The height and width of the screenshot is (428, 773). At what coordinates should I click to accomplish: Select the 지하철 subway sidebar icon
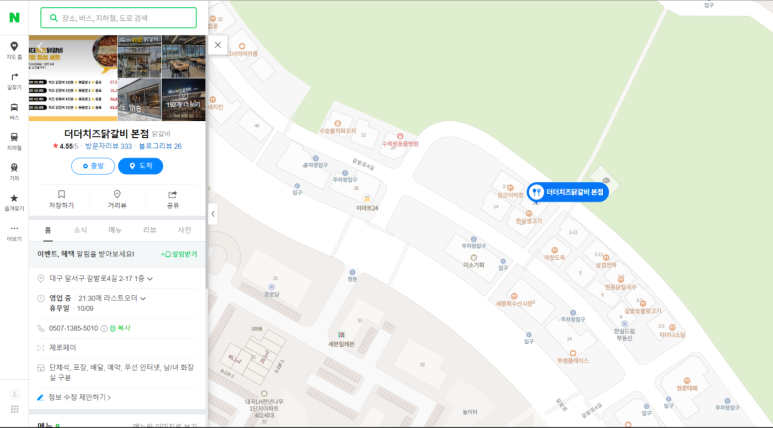coord(14,142)
